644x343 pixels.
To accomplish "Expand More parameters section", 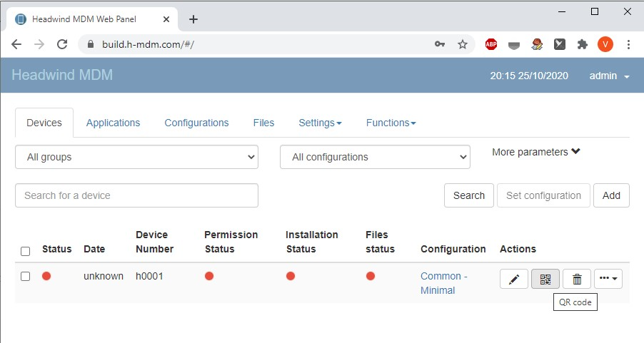I will (536, 152).
